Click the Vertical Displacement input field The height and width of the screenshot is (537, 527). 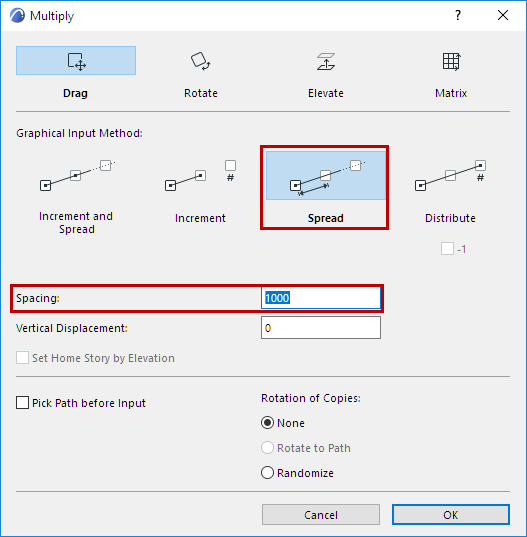point(321,328)
